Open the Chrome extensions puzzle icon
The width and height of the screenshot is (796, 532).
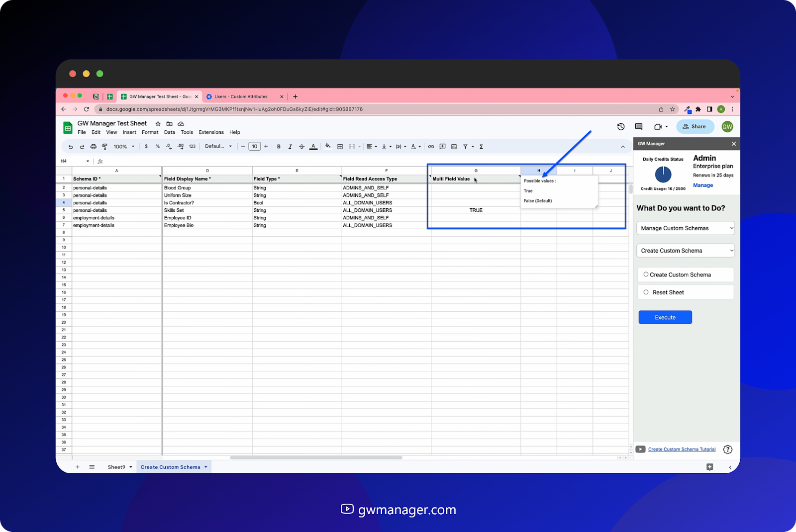tap(698, 109)
